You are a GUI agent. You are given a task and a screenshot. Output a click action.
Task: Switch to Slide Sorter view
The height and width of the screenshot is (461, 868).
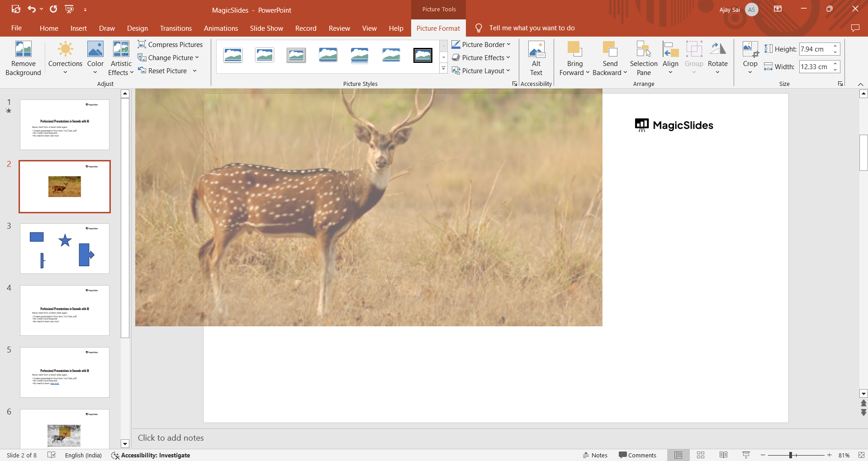point(701,455)
